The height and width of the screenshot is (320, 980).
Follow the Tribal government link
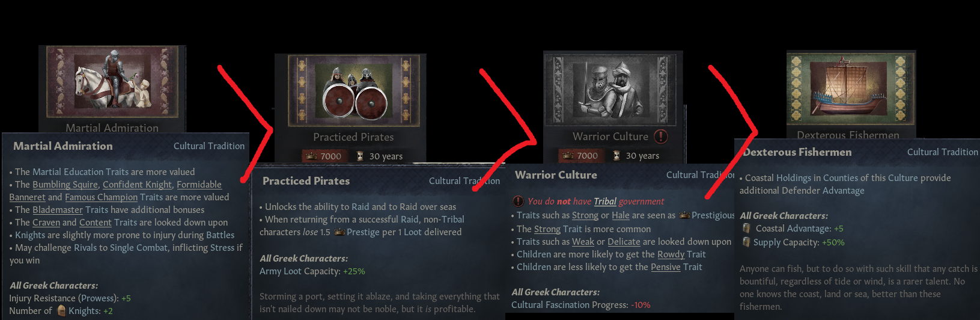pos(605,202)
